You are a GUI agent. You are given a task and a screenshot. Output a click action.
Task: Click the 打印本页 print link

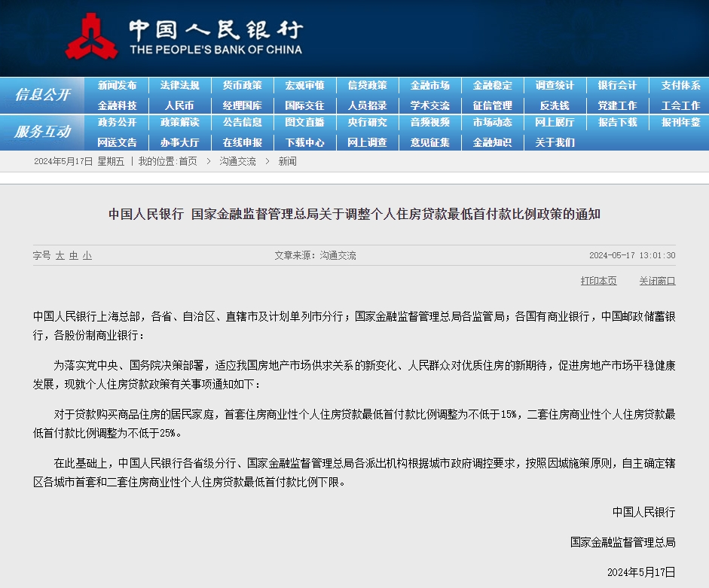click(598, 279)
